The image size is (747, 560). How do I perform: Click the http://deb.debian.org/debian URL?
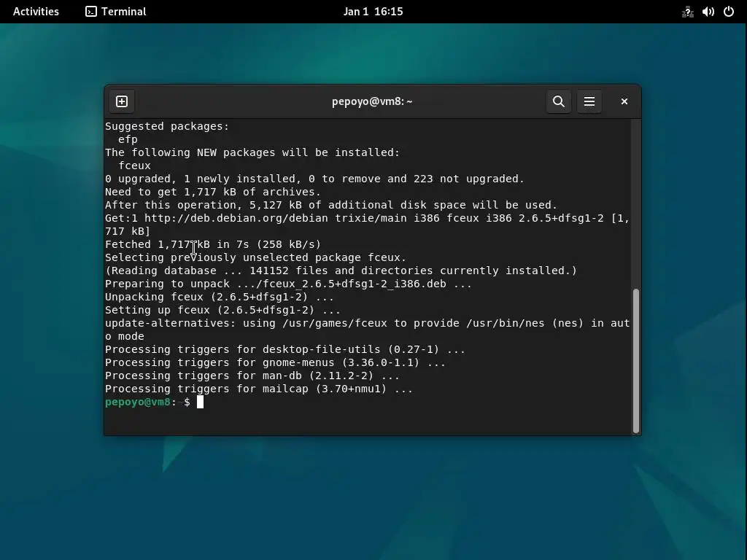click(x=236, y=218)
